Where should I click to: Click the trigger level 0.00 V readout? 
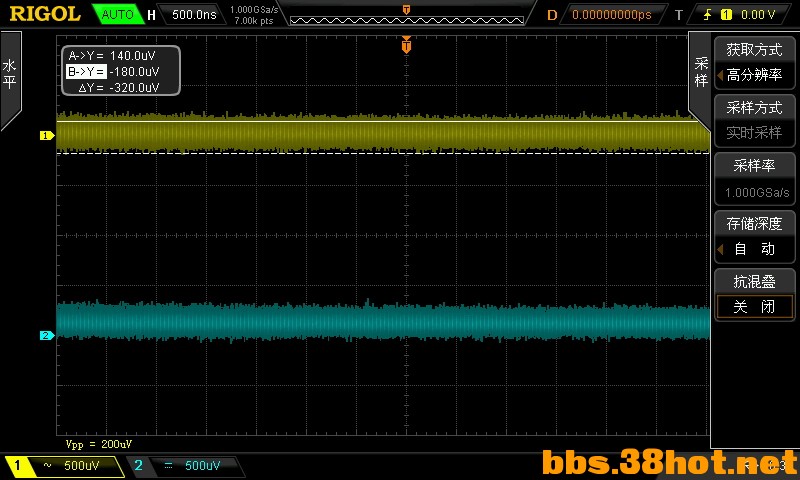[758, 15]
